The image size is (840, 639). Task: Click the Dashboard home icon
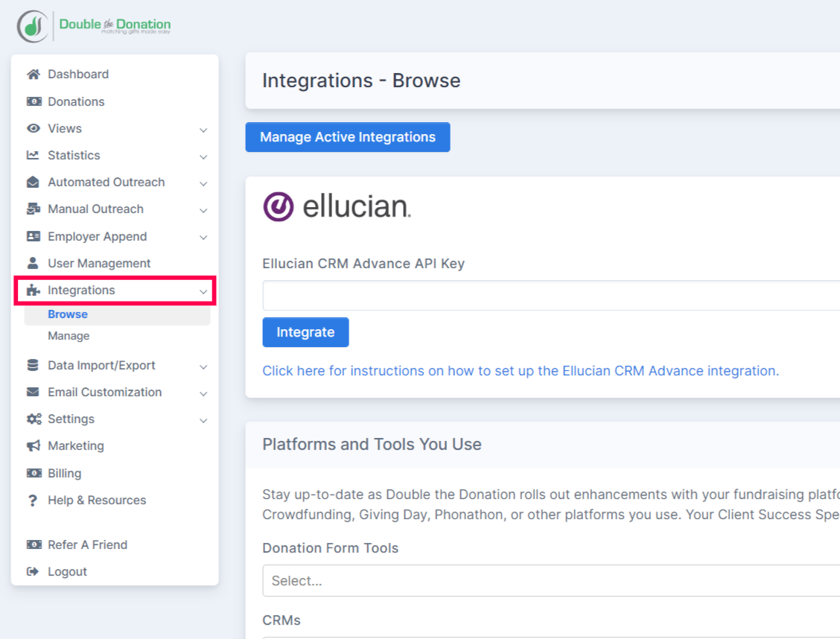33,74
